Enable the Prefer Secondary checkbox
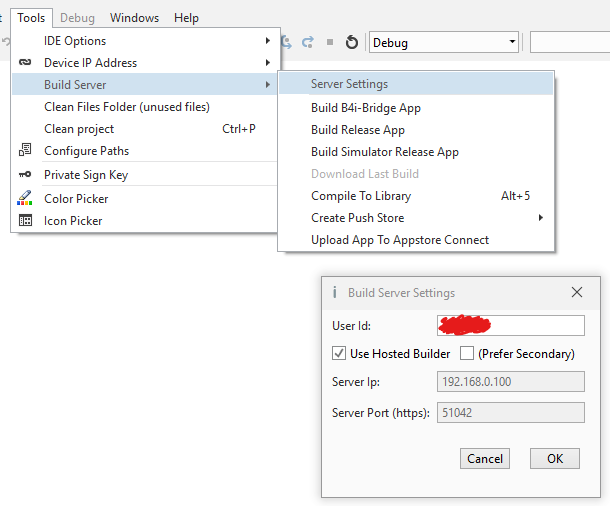This screenshot has width=610, height=506. (x=467, y=354)
